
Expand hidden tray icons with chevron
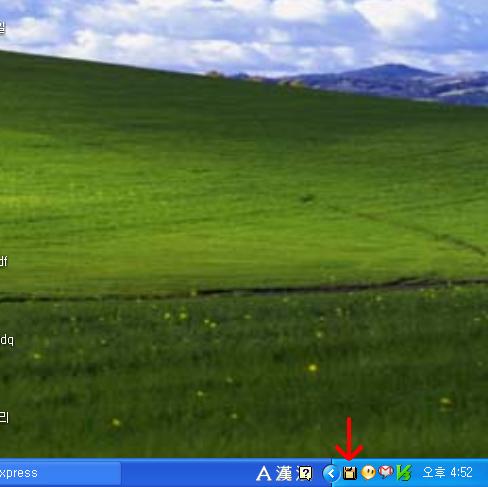331,473
